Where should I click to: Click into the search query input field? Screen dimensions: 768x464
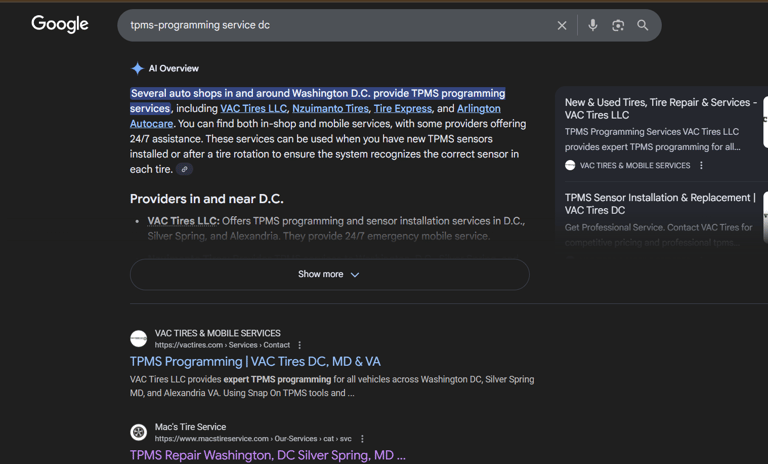click(x=330, y=25)
